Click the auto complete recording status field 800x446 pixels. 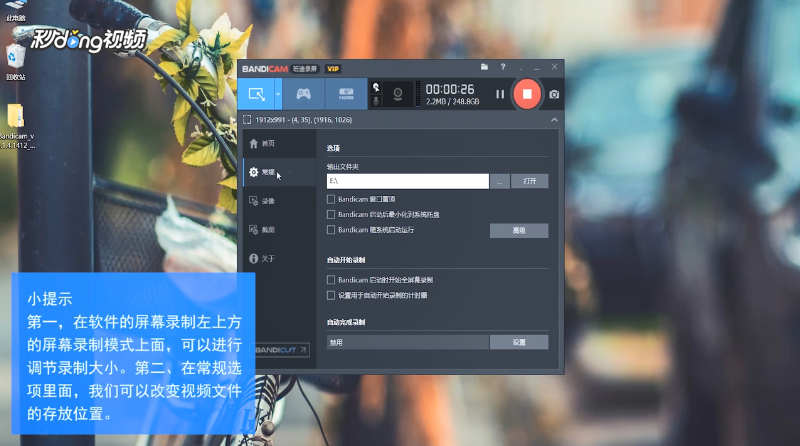point(408,342)
